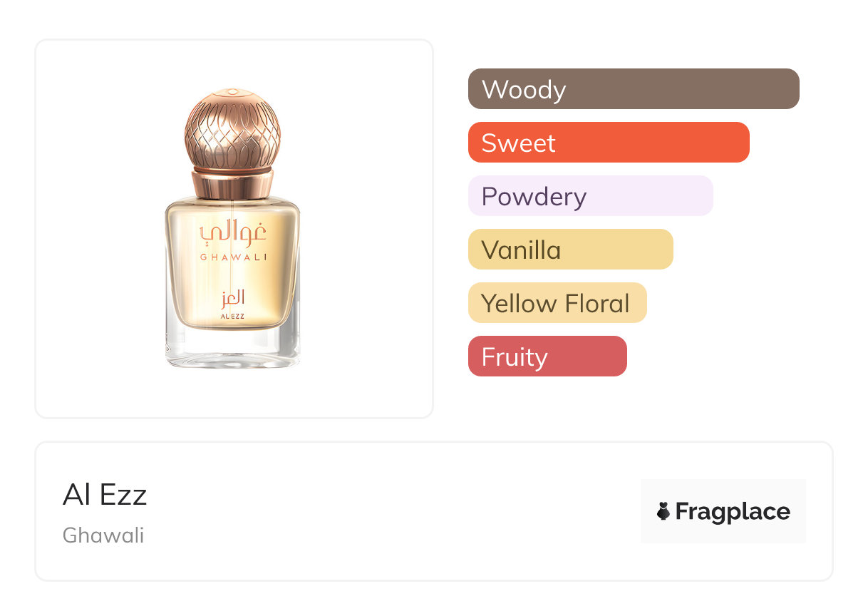
Task: Click the Fragplace wordmark text
Action: click(732, 511)
